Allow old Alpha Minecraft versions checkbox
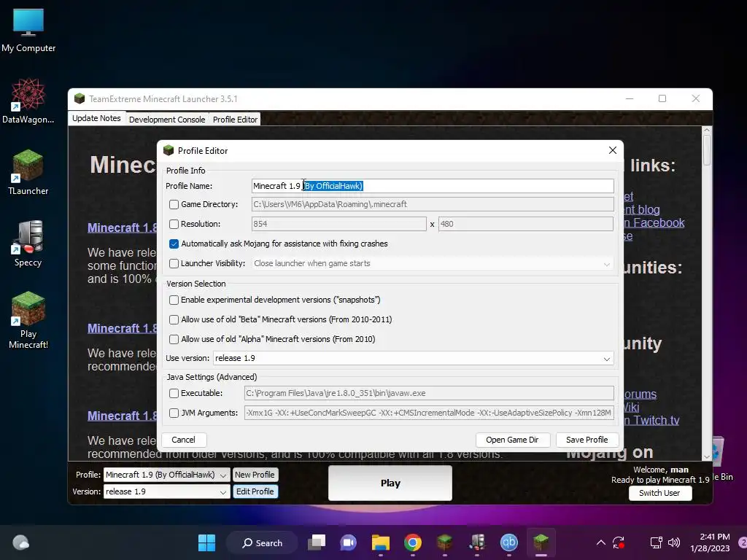The image size is (747, 560). [x=174, y=339]
